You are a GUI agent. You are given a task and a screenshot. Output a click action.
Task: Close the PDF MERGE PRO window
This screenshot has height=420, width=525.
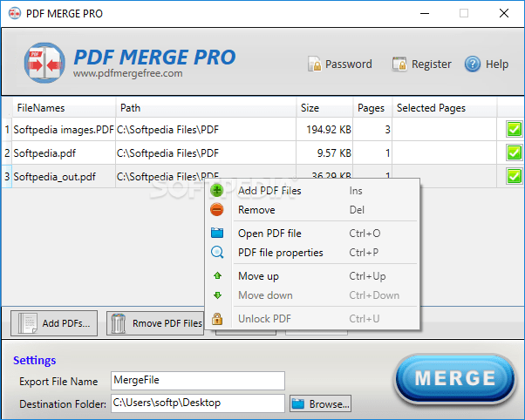tap(503, 13)
